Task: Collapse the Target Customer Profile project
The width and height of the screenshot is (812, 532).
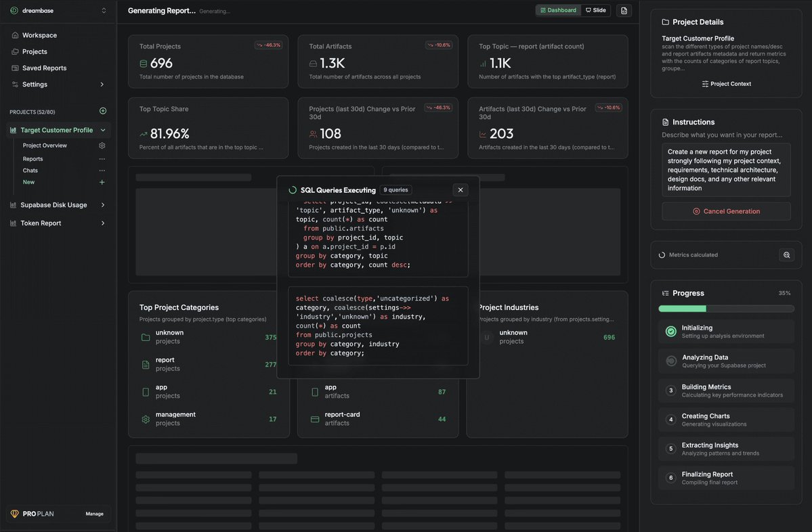Action: point(103,130)
